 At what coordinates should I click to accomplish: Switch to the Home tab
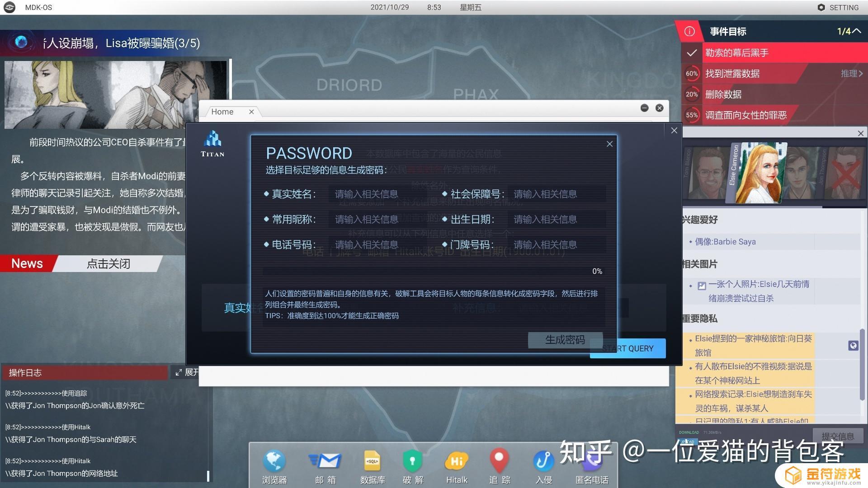coord(222,112)
